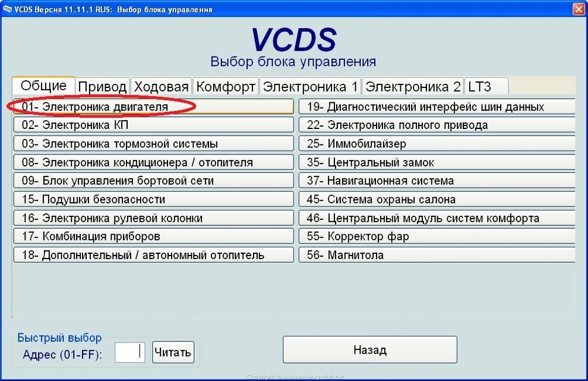This screenshot has width=588, height=381.
Task: Switch to Электроника 2 tab
Action: [x=413, y=87]
